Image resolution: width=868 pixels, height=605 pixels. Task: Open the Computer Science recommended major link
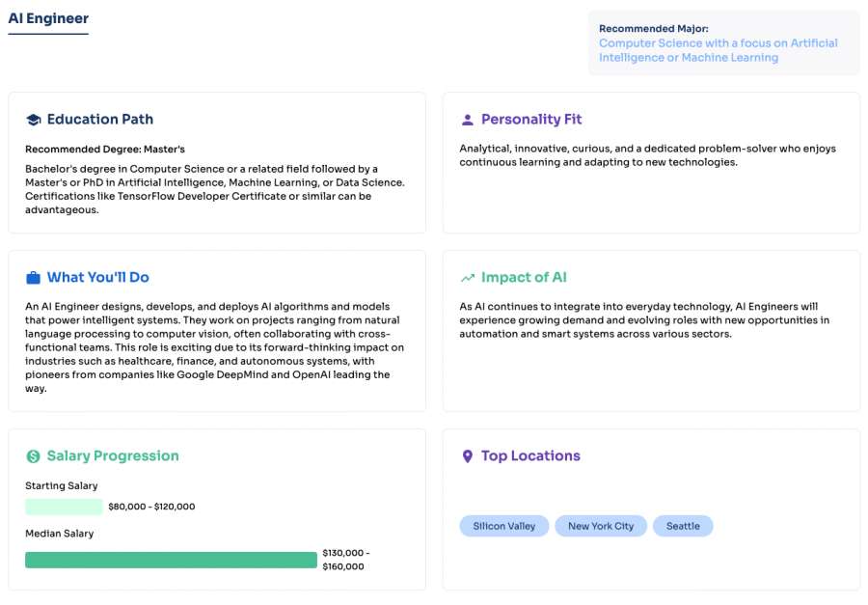click(x=718, y=50)
